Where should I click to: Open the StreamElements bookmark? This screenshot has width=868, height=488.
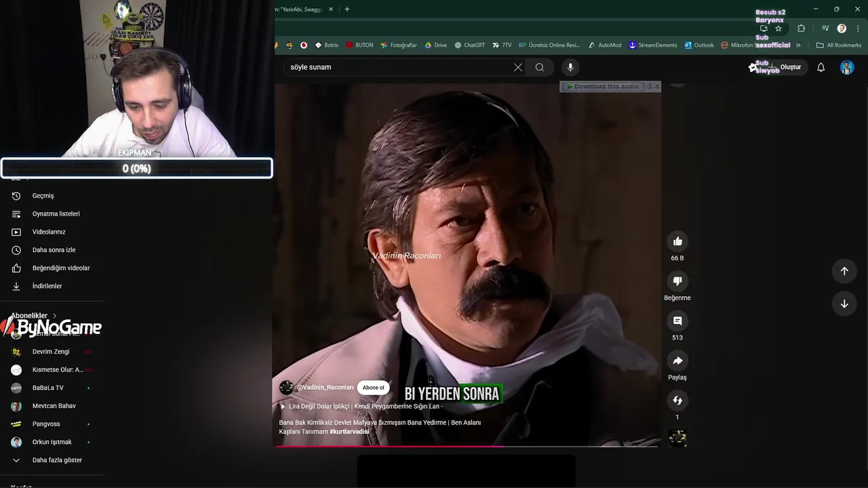click(x=652, y=45)
